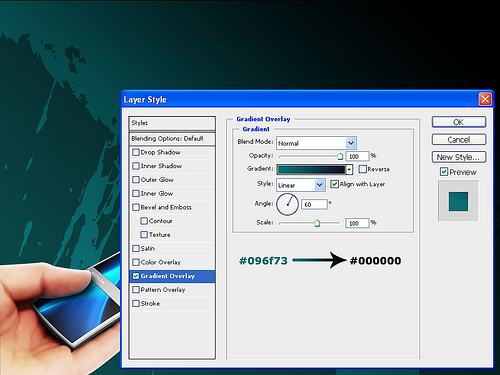Uncheck Align with Layer
This screenshot has height=375, width=500.
pyautogui.click(x=334, y=184)
